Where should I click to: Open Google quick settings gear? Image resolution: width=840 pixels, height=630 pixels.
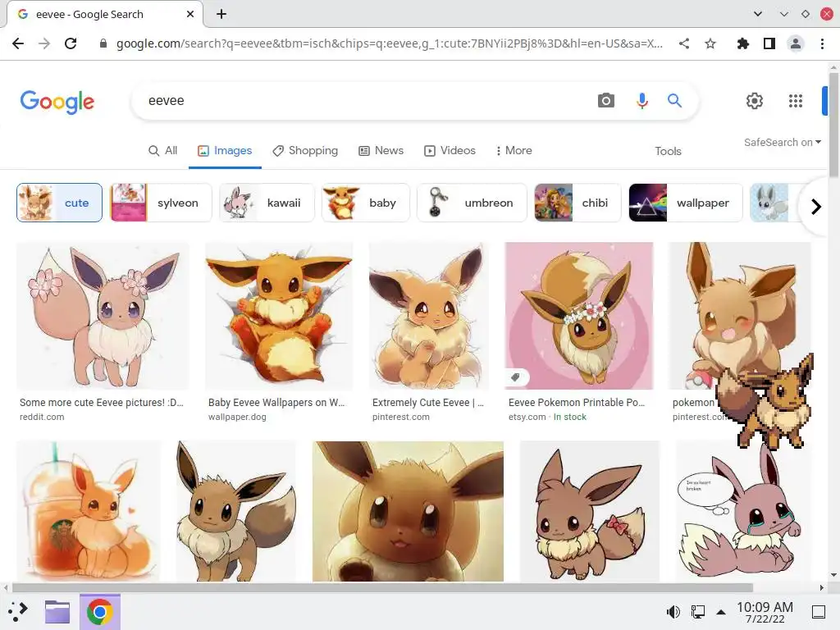pos(755,101)
